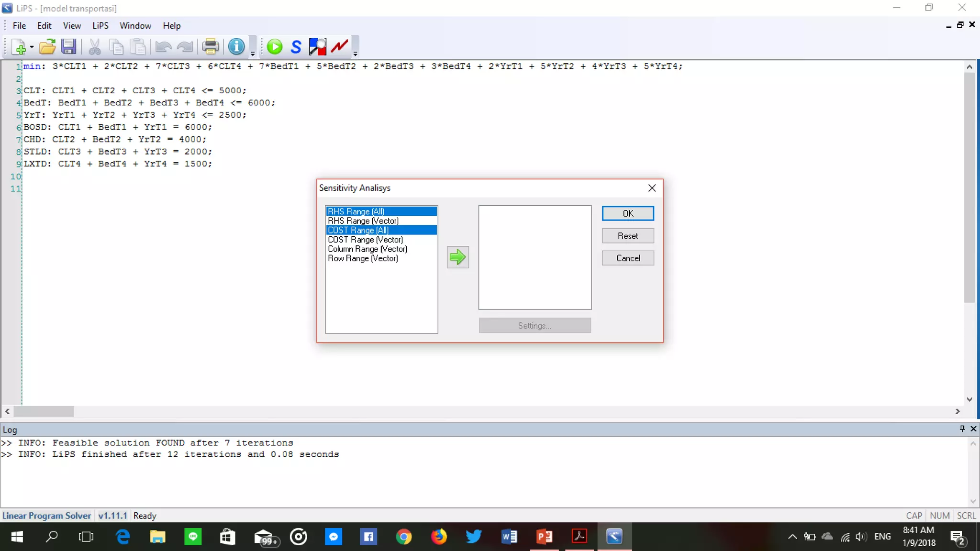Select Row Range (Vector) list item
Viewport: 980px width, 551px height.
[363, 258]
